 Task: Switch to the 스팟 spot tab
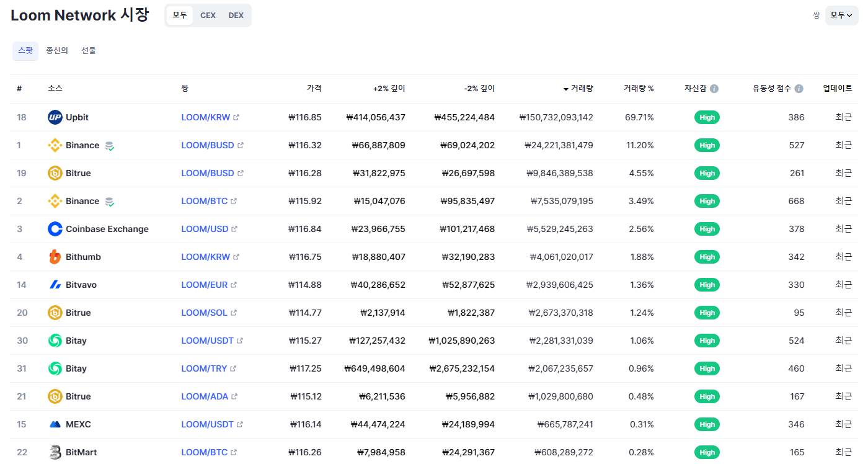(x=25, y=51)
